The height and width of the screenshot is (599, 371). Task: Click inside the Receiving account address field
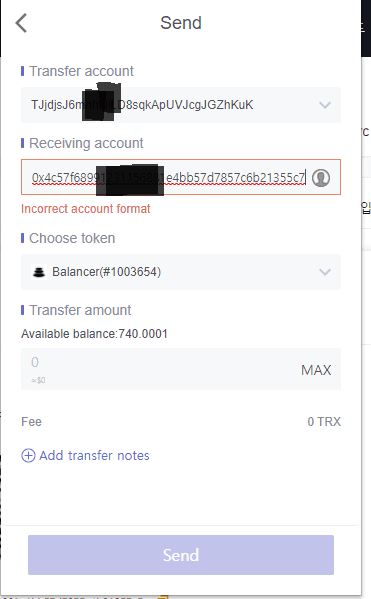pyautogui.click(x=181, y=177)
